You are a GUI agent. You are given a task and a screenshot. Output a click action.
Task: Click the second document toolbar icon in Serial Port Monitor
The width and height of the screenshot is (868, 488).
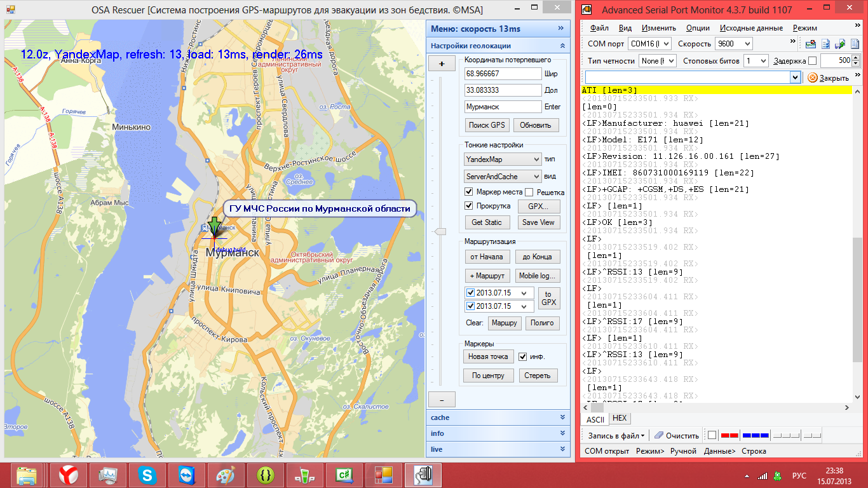[825, 44]
